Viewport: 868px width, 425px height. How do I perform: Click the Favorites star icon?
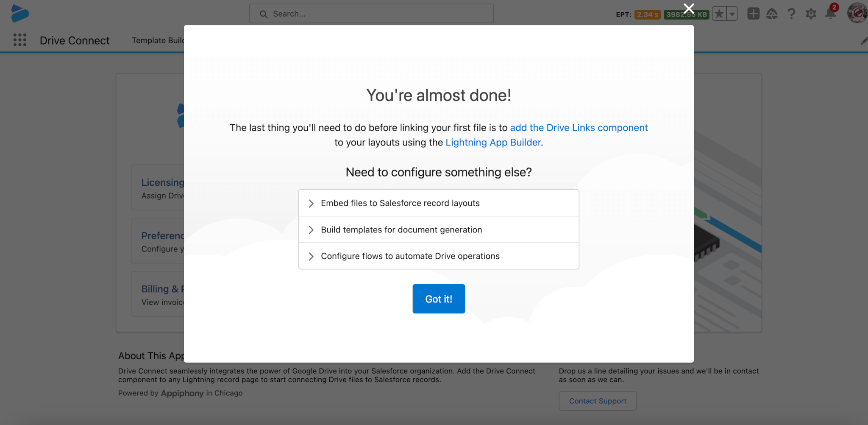click(719, 14)
